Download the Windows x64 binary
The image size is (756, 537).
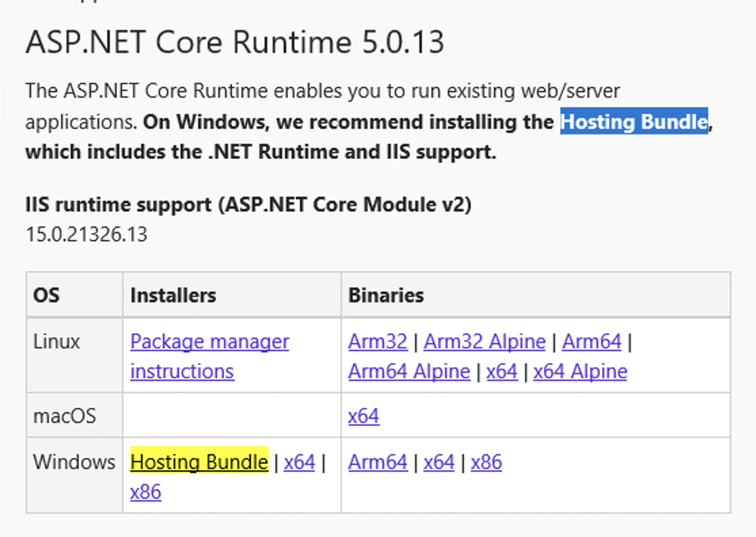pyautogui.click(x=439, y=462)
